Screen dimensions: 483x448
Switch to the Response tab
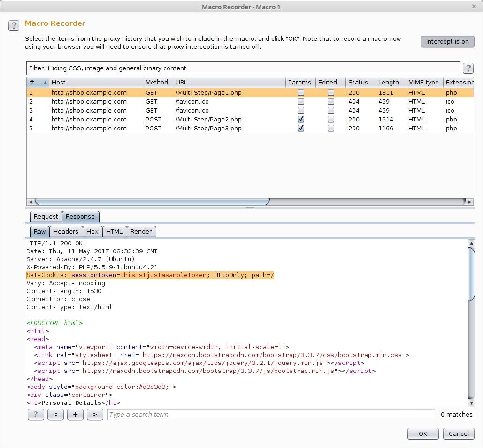[80, 216]
